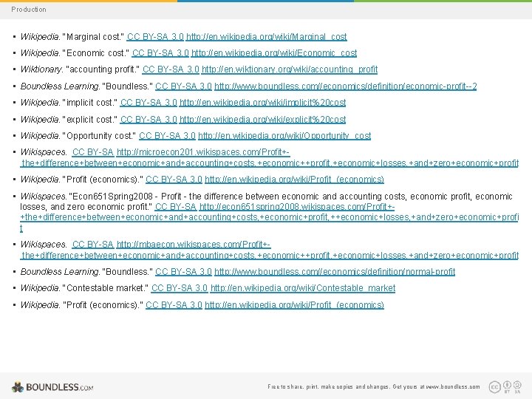Select the first Boundless Learning source name
The height and width of the screenshot is (399, 532).
pos(60,86)
